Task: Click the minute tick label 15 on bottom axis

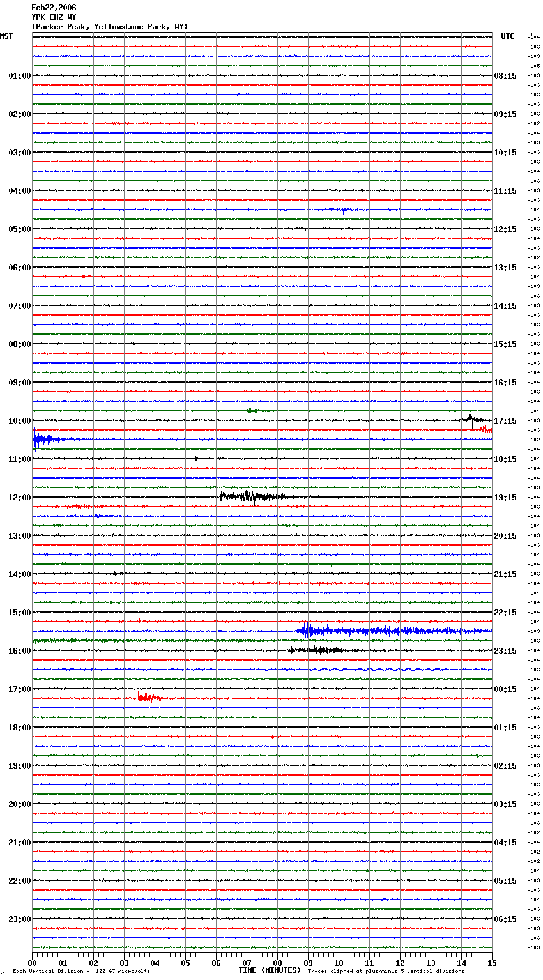Action: [x=492, y=963]
